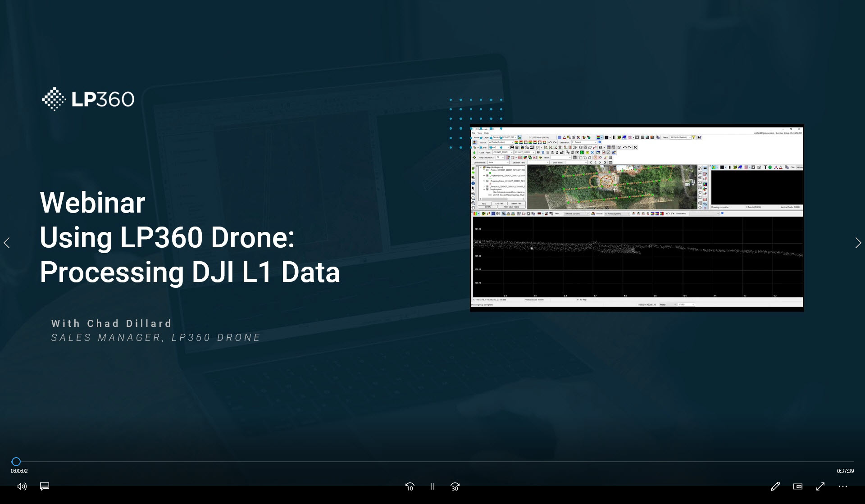Screen dimensions: 865x504
Task: Switch to the LAS Files tab
Action: pyautogui.click(x=499, y=204)
